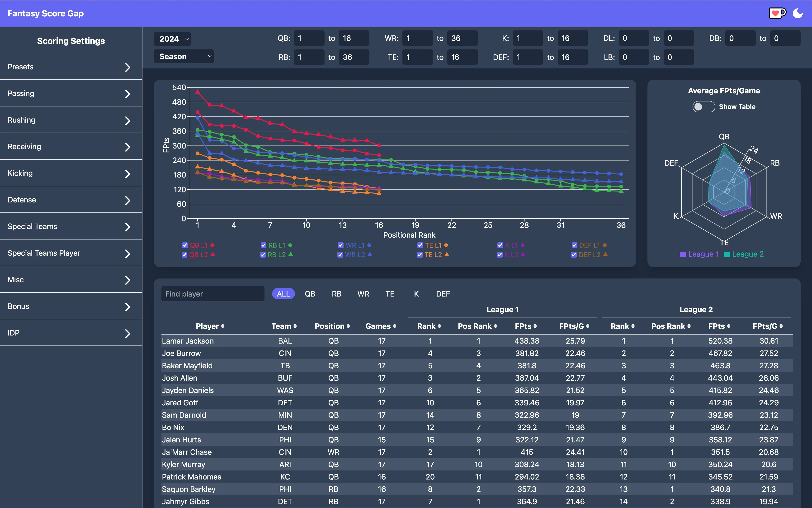Screen dimensions: 812x508
Task: Switch to the WR filter tab
Action: coord(363,294)
